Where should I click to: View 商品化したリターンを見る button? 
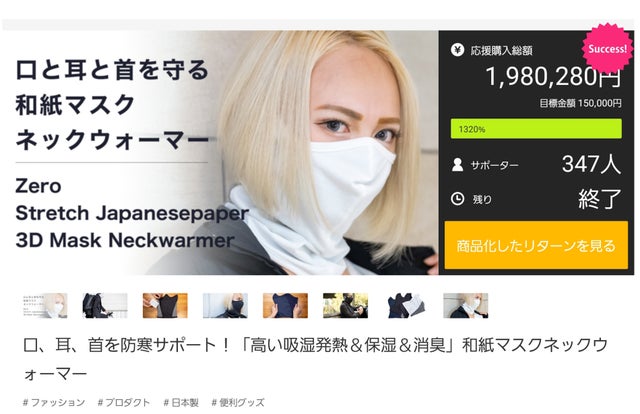(x=536, y=245)
